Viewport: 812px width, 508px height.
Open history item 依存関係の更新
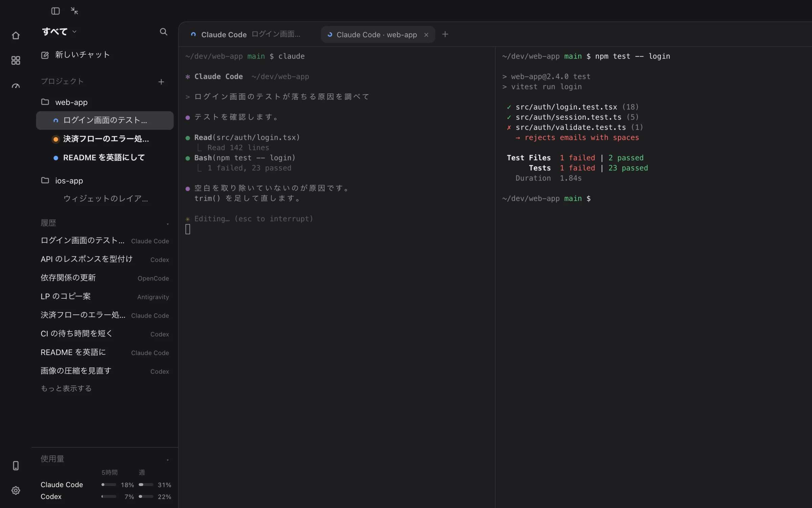coord(105,278)
